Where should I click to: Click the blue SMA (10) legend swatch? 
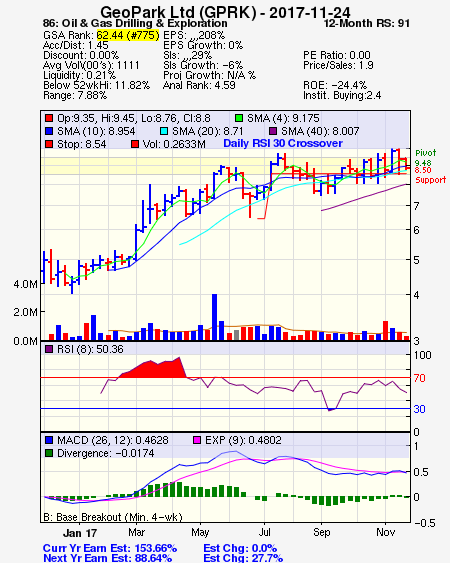pyautogui.click(x=49, y=131)
